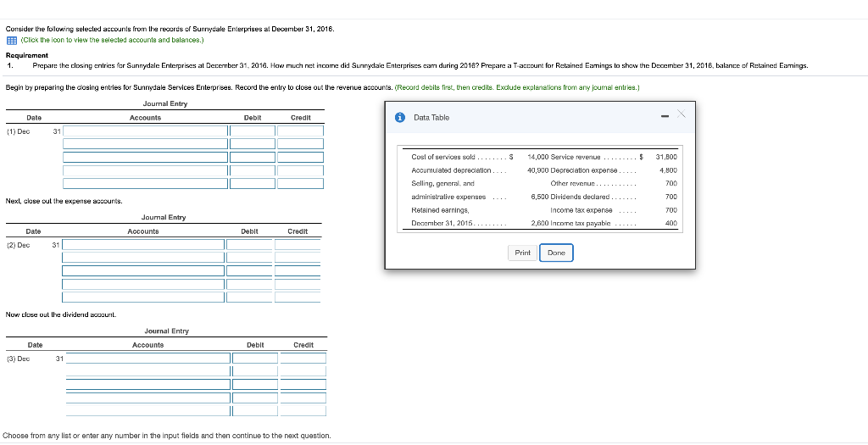Screen dimensions: 868x445
Task: Click 'Now close out the dividend account.' text
Action: coord(60,314)
